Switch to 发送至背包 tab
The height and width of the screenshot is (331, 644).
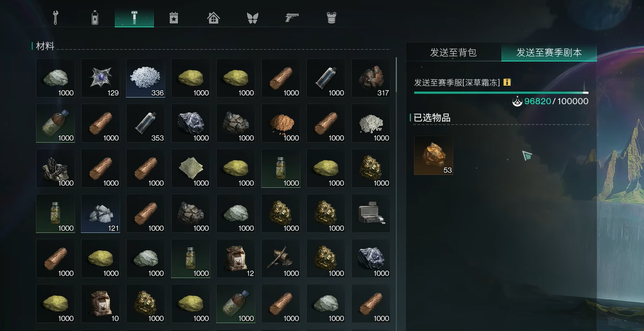point(454,52)
